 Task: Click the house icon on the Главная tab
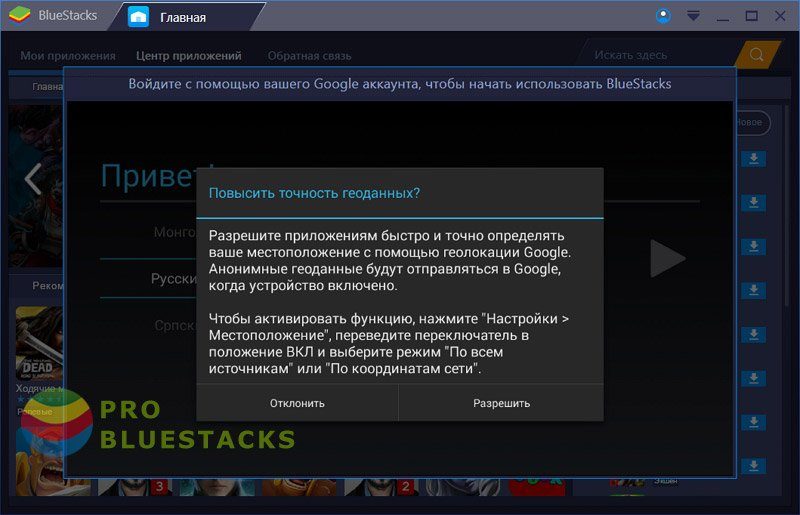coord(139,16)
